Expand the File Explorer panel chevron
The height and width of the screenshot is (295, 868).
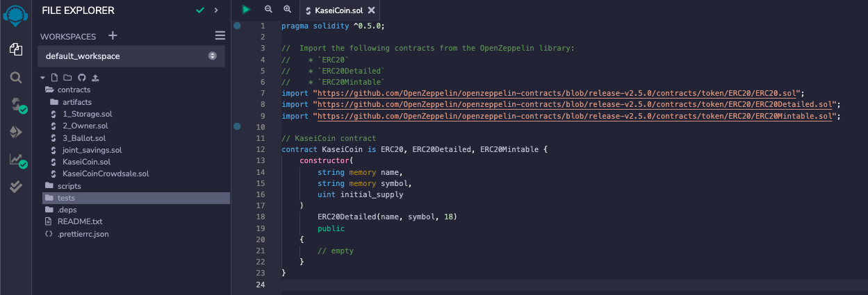tap(216, 10)
